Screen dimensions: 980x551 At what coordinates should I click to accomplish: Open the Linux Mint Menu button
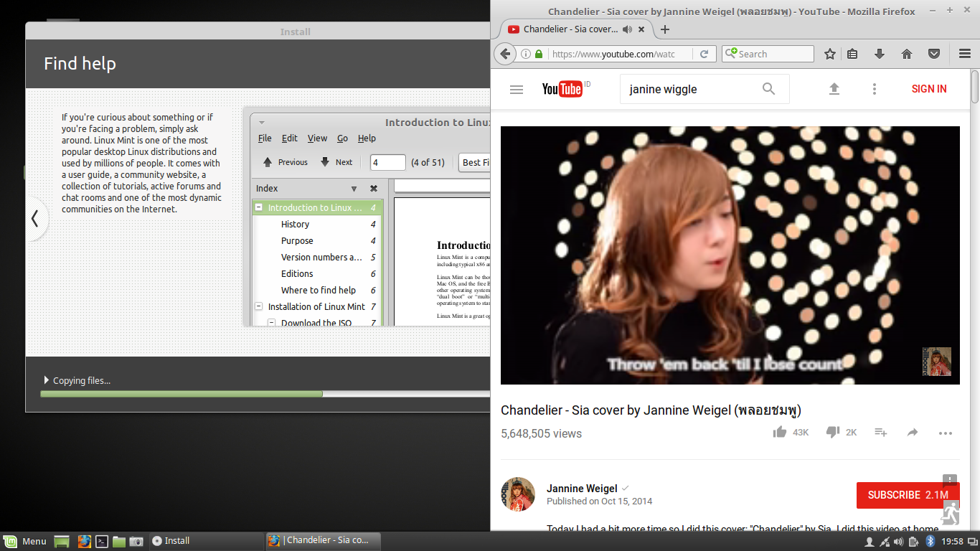coord(26,541)
